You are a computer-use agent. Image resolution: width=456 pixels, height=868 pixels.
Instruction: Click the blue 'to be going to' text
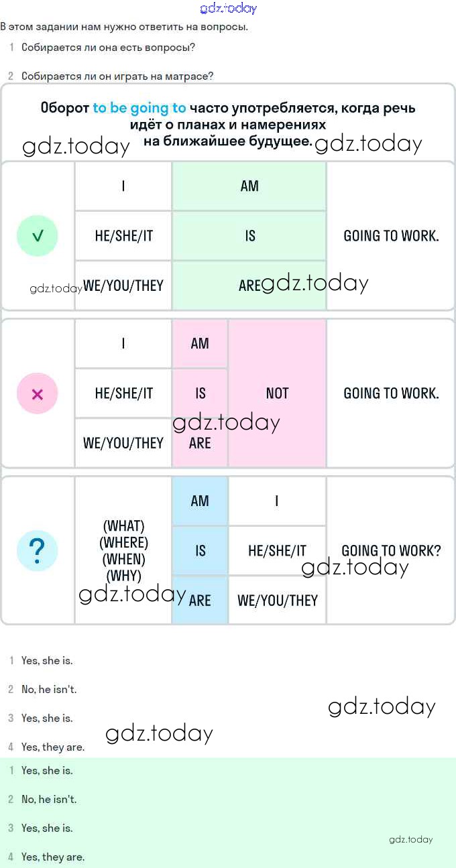click(139, 108)
